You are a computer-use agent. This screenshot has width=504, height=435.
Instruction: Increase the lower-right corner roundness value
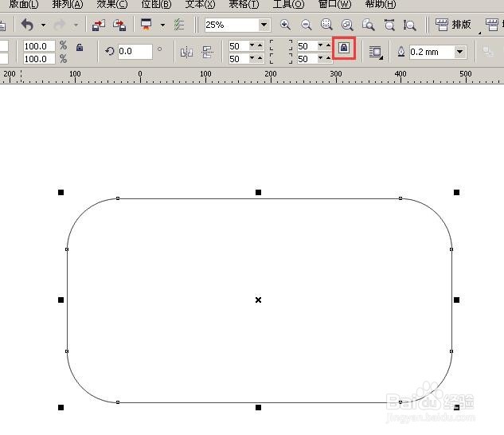click(x=328, y=58)
